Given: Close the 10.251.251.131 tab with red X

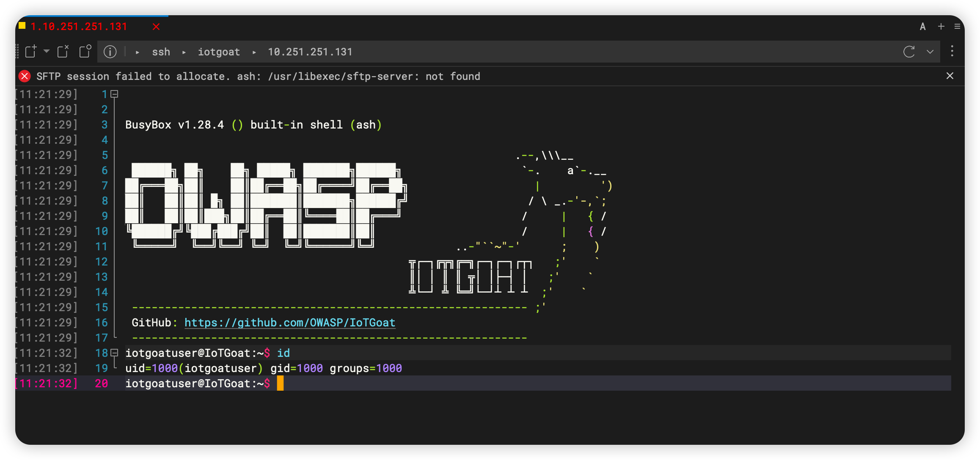Looking at the screenshot, I should (x=156, y=27).
